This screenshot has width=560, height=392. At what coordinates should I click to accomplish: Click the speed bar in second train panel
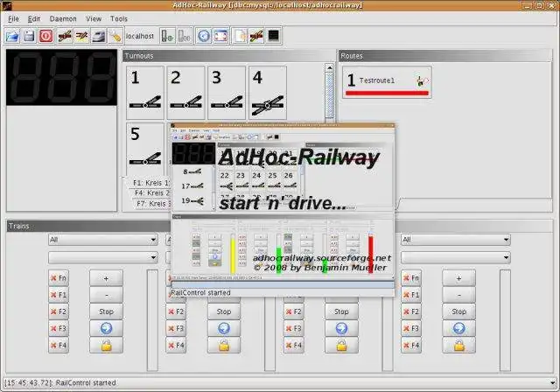pyautogui.click(x=270, y=333)
